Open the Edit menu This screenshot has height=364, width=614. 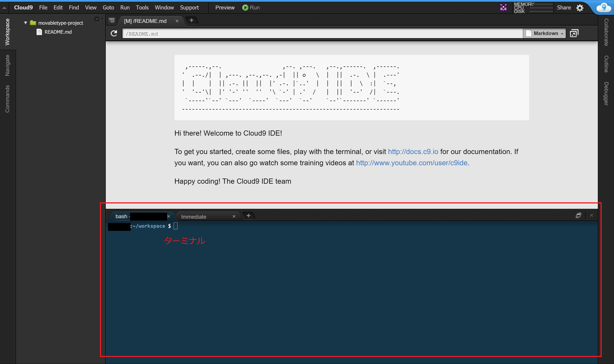click(x=58, y=8)
